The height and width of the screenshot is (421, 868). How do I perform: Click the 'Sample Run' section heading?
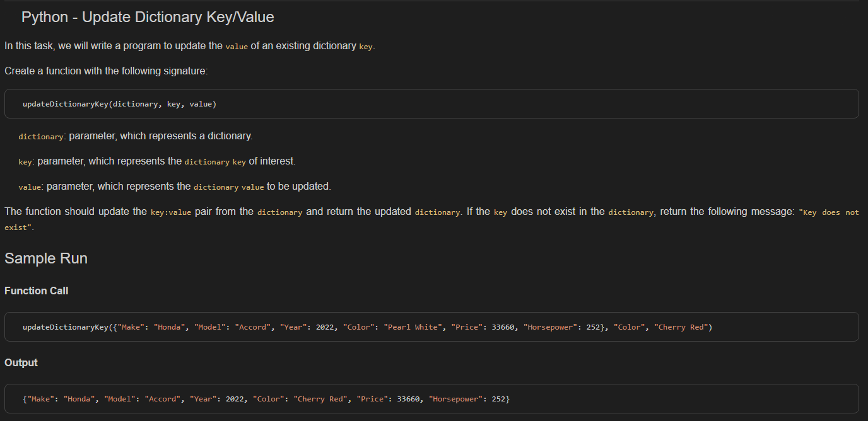tap(46, 258)
